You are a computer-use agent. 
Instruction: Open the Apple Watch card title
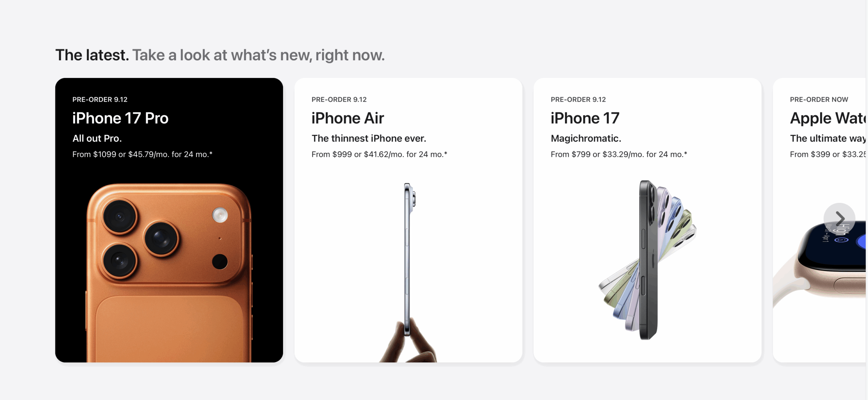[828, 118]
